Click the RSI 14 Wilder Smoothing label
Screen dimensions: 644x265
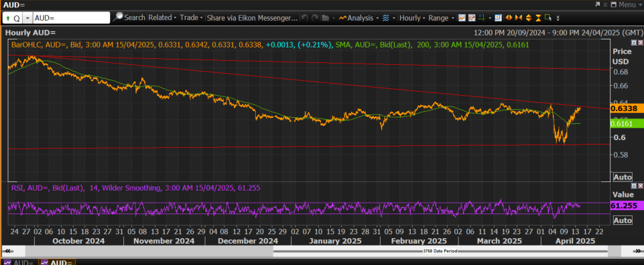135,188
